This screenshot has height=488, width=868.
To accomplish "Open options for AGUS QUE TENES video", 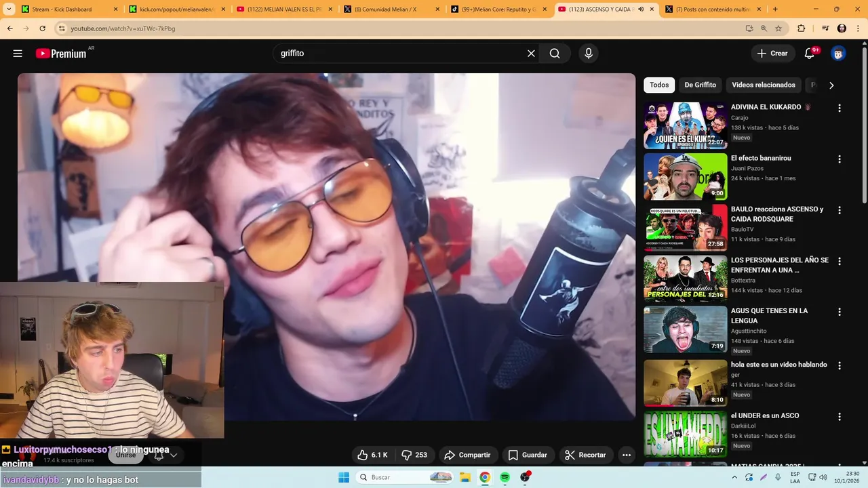I will (x=840, y=312).
